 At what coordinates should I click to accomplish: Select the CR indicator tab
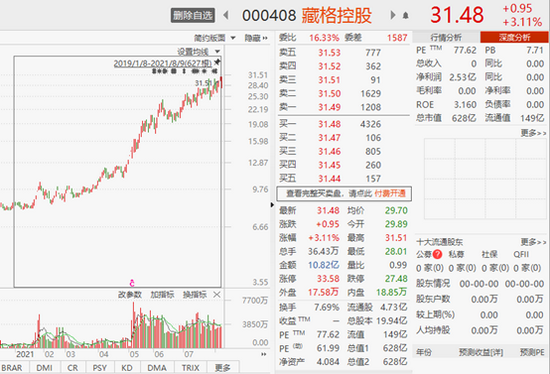73,368
